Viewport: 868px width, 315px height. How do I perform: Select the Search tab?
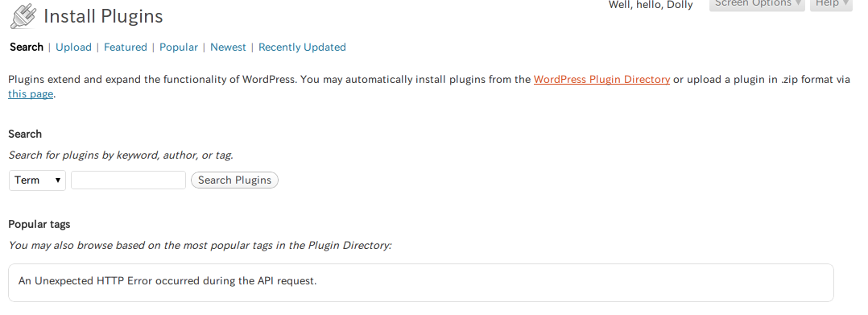(27, 47)
